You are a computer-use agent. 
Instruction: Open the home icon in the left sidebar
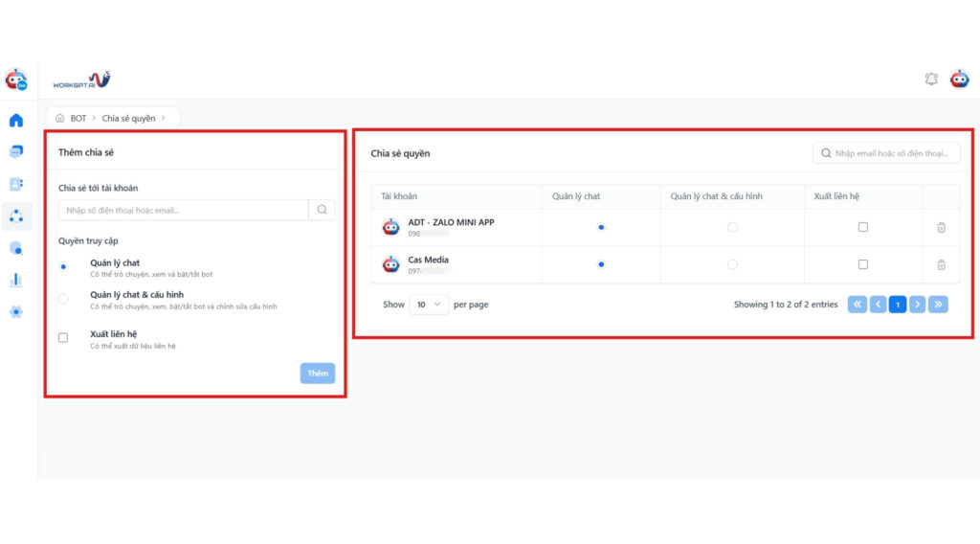16,121
